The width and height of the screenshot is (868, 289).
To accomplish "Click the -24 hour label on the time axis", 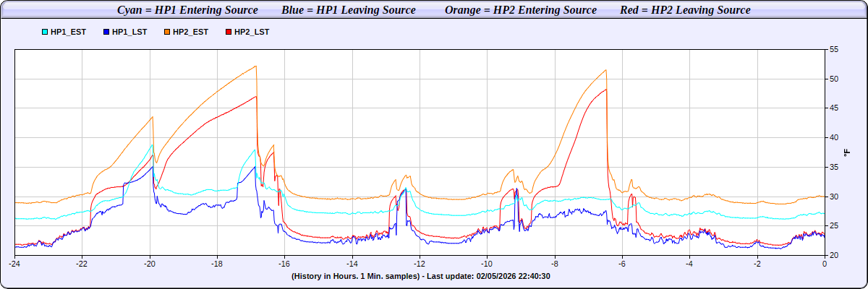I will pos(14,264).
